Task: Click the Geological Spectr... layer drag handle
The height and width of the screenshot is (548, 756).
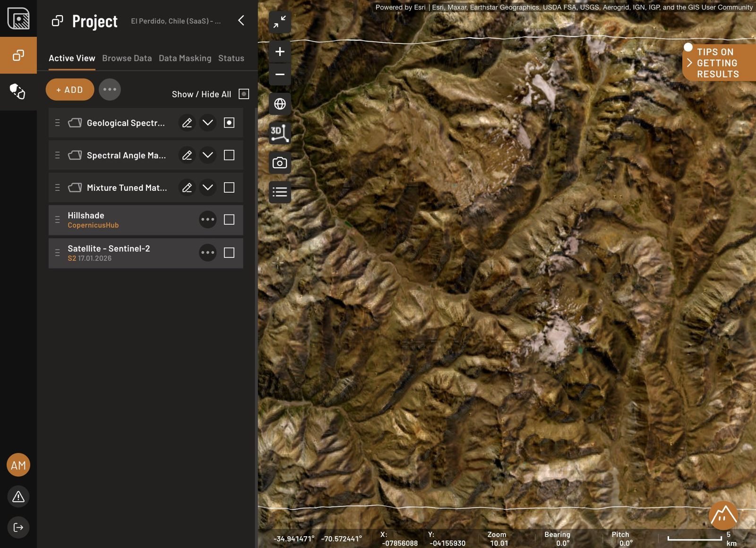Action: pos(57,123)
